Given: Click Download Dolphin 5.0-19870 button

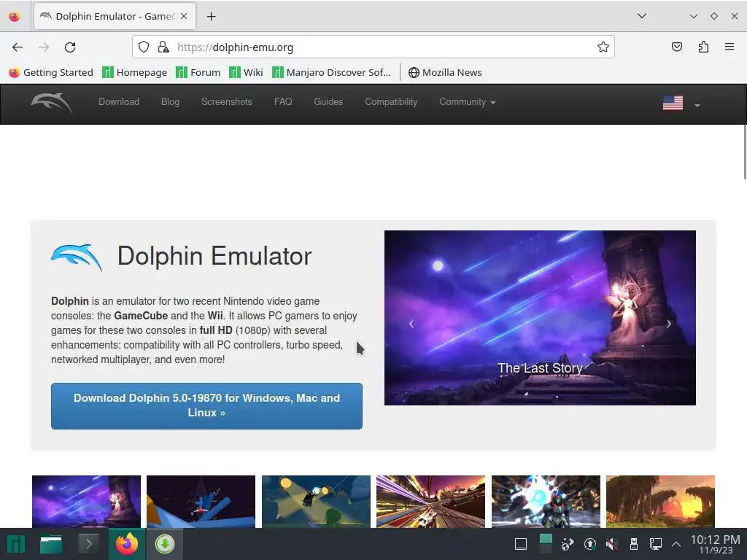Looking at the screenshot, I should tap(206, 405).
